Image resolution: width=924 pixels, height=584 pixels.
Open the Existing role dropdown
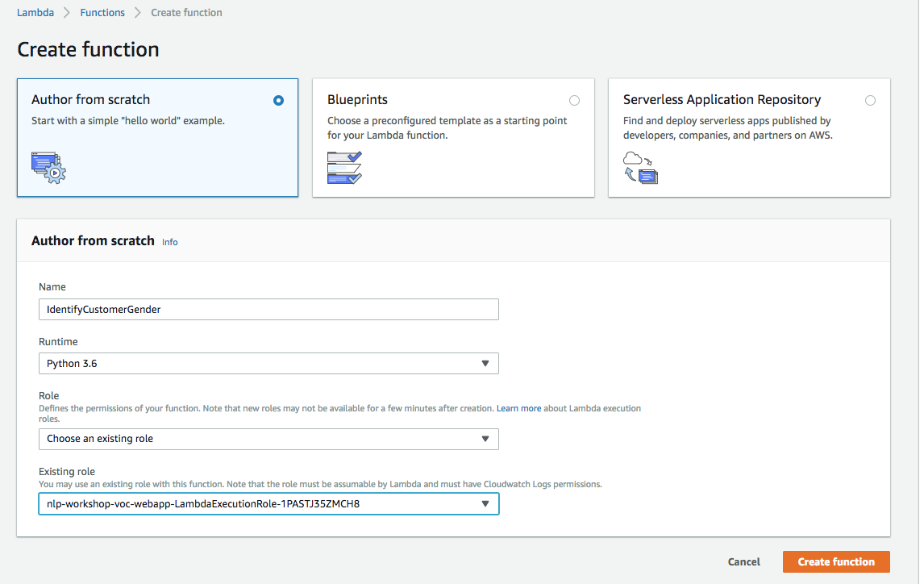coord(268,504)
